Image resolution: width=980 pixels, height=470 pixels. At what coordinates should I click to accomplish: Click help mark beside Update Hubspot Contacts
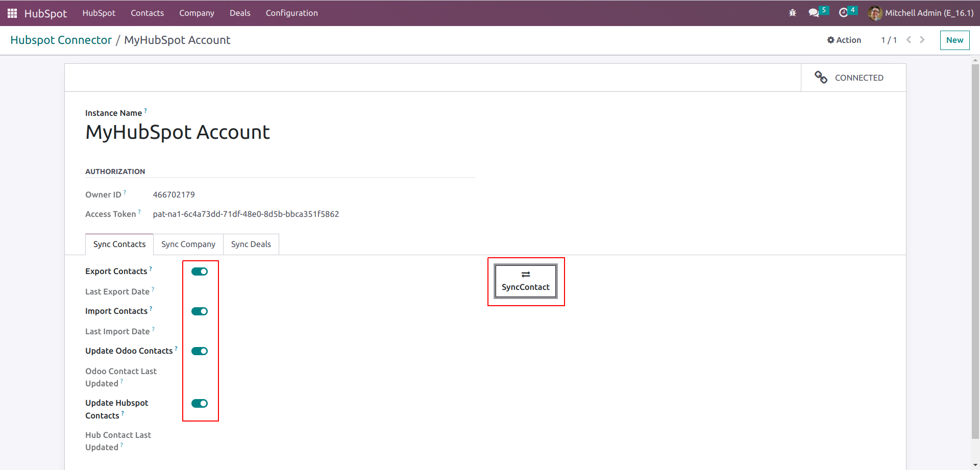122,413
